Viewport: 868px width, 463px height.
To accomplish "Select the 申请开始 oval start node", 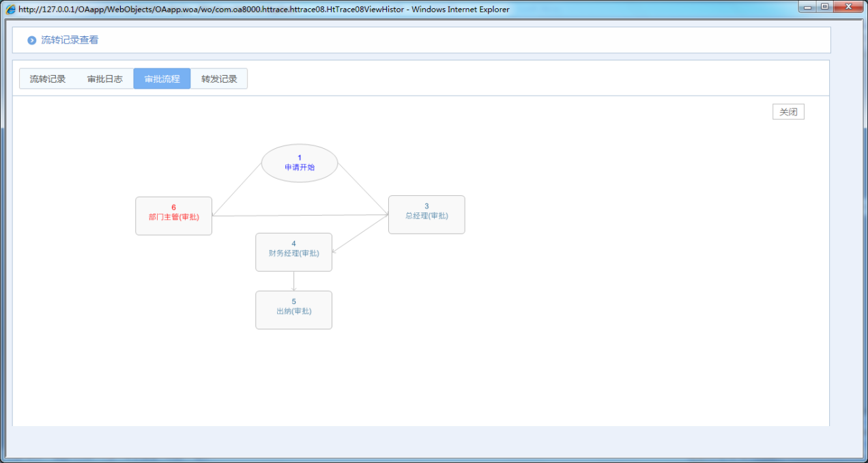I will [x=300, y=163].
